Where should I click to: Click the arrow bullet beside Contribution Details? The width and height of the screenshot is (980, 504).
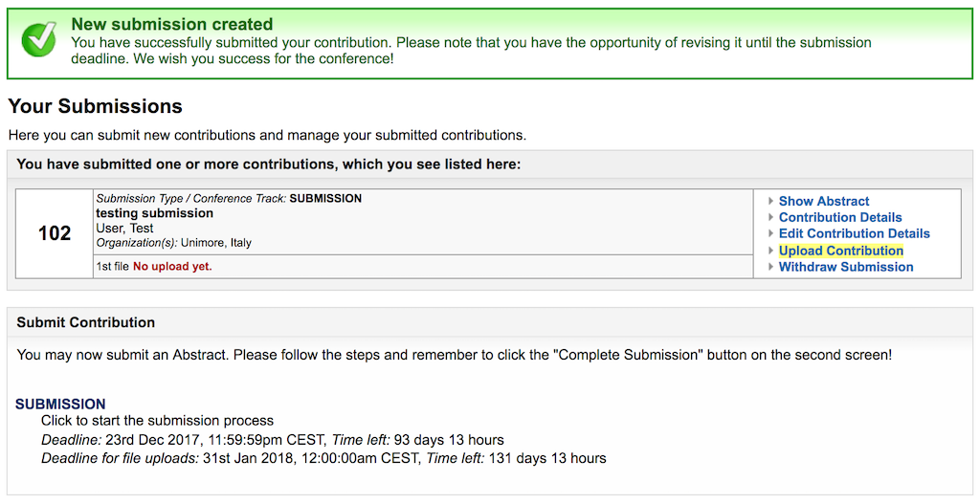(x=770, y=217)
